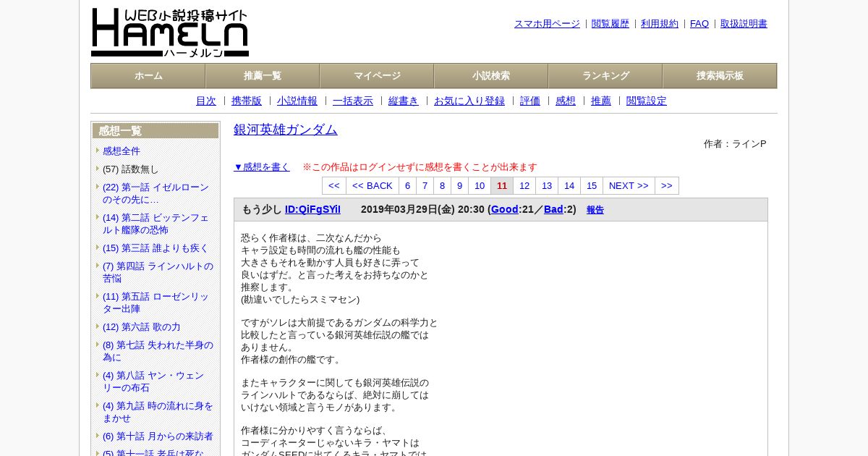Open the マイページ tab
Image resolution: width=868 pixels, height=456 pixels.
pos(377,76)
